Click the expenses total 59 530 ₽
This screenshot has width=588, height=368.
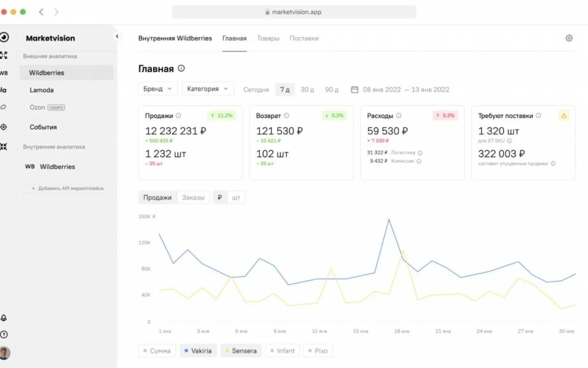pos(387,131)
